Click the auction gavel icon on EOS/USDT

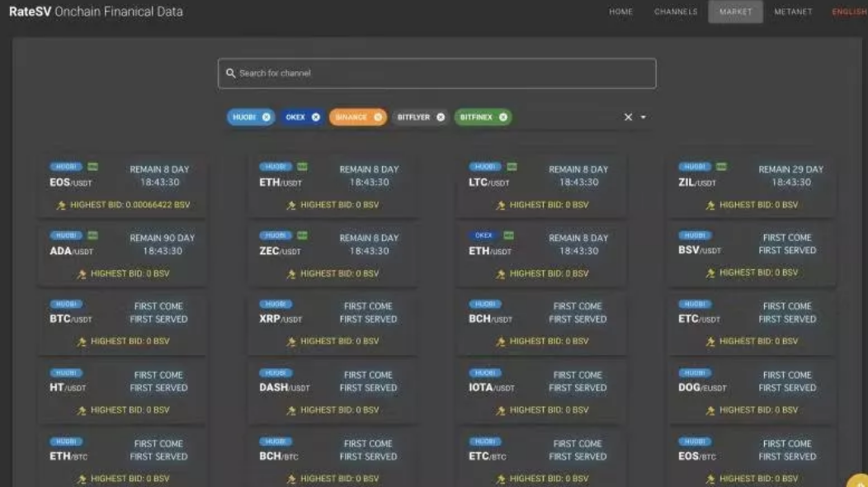click(61, 206)
